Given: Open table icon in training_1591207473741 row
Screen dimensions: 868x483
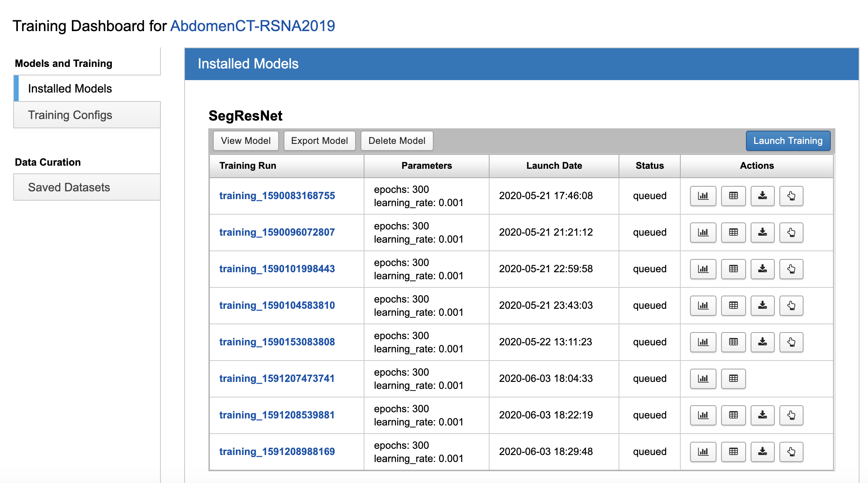Looking at the screenshot, I should (x=733, y=378).
